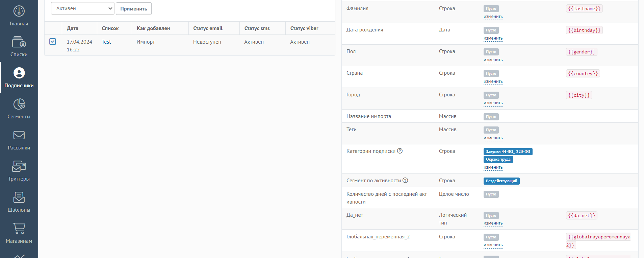Viewport: 644px width, 258px height.
Task: Select the Подписчики sidebar icon
Action: 19,73
